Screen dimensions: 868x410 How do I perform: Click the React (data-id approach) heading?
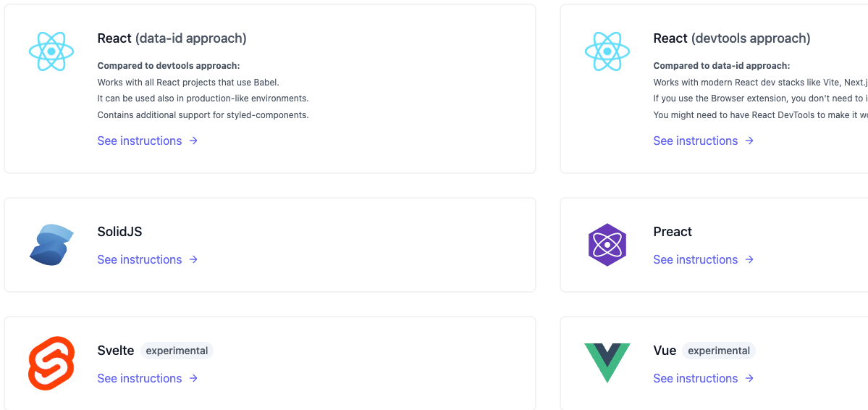[x=172, y=38]
